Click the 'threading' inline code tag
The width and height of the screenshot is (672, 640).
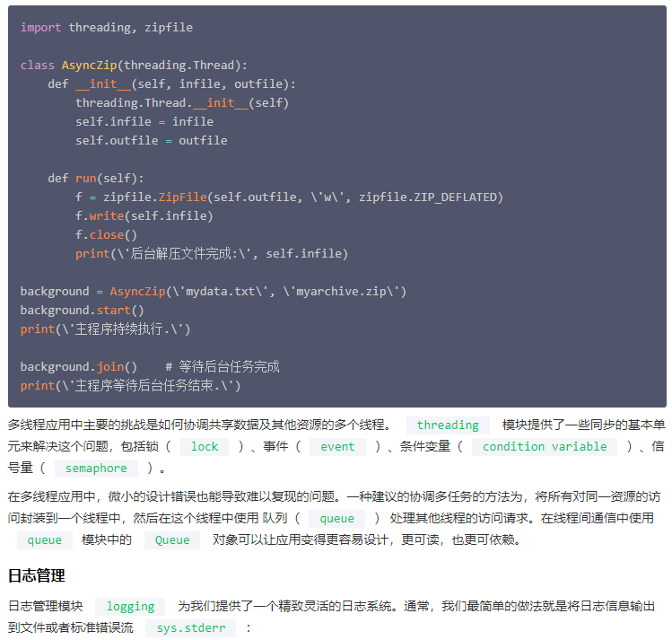tap(448, 425)
